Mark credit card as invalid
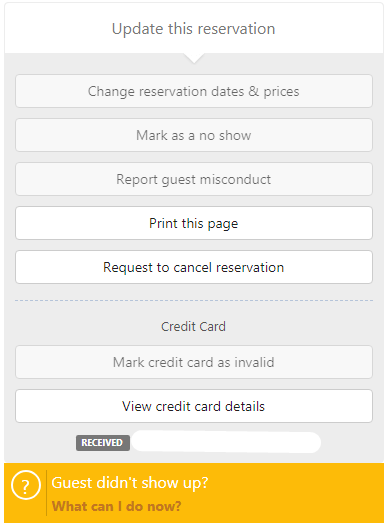 pos(194,362)
